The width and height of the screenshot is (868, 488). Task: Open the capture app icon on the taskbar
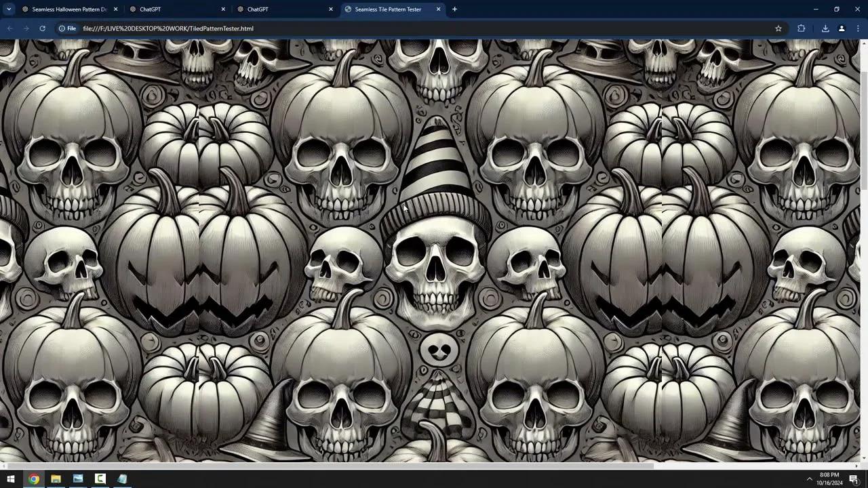pyautogui.click(x=100, y=479)
